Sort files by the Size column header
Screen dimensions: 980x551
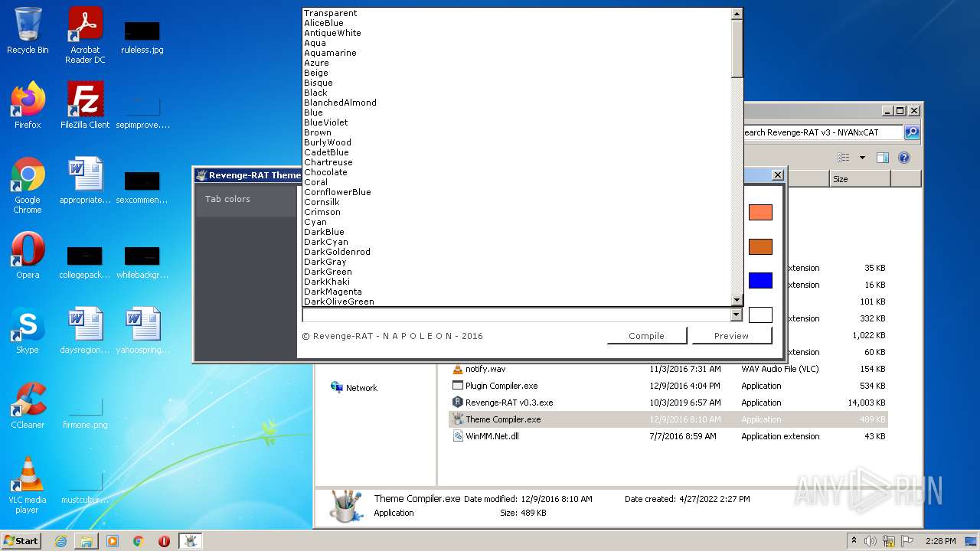pyautogui.click(x=859, y=179)
